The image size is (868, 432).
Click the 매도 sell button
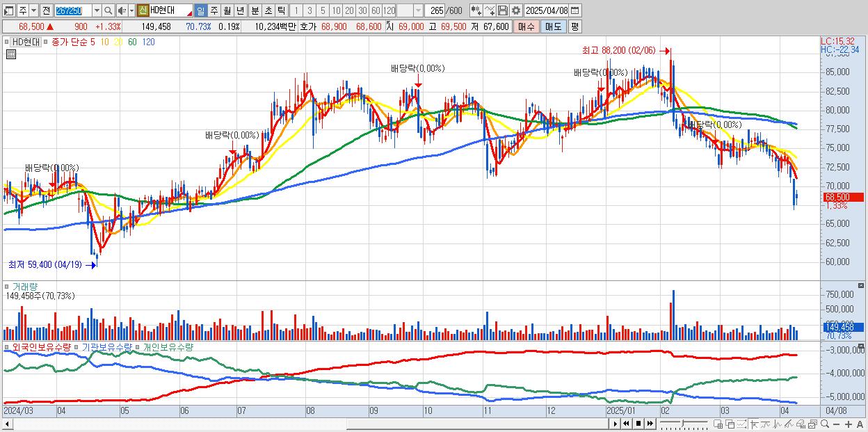click(553, 26)
